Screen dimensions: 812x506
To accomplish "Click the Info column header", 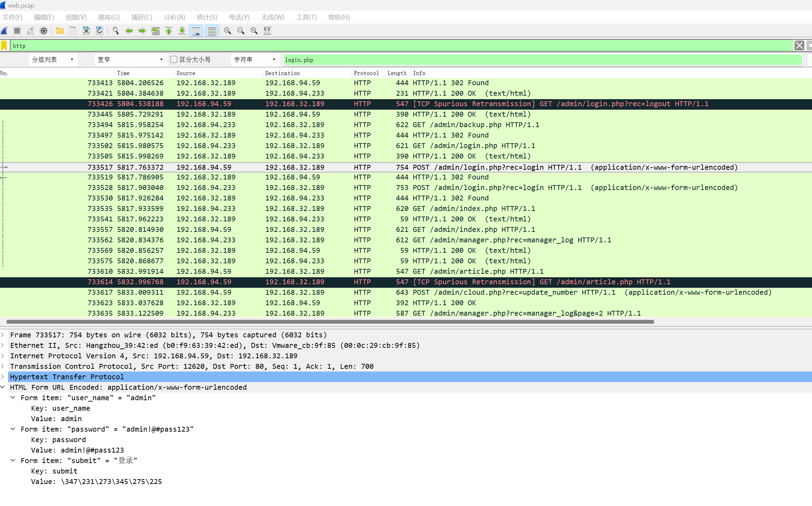I will (x=419, y=73).
